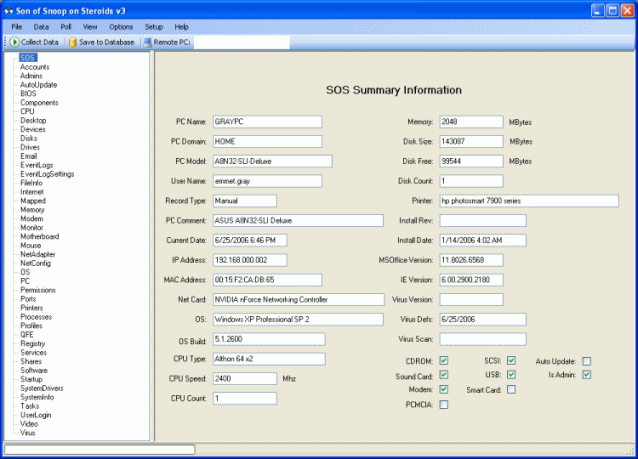Click the Collect Data play icon
This screenshot has width=638, height=459.
click(x=15, y=43)
